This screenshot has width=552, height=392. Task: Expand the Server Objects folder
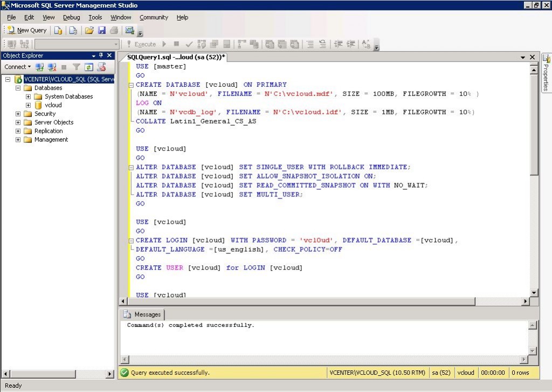tap(18, 122)
